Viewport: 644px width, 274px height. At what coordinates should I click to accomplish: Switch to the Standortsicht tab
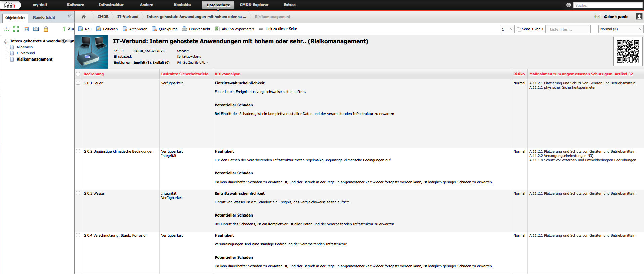coord(44,17)
